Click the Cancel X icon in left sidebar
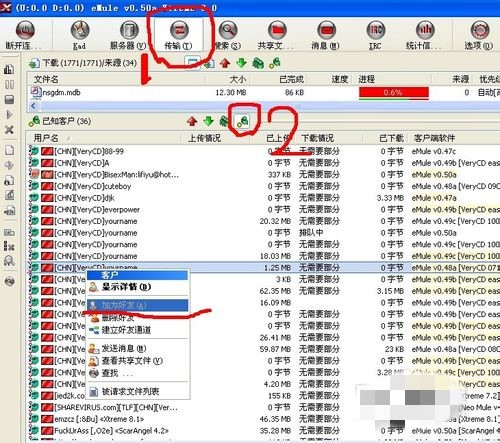500x443 pixels. click(x=9, y=130)
